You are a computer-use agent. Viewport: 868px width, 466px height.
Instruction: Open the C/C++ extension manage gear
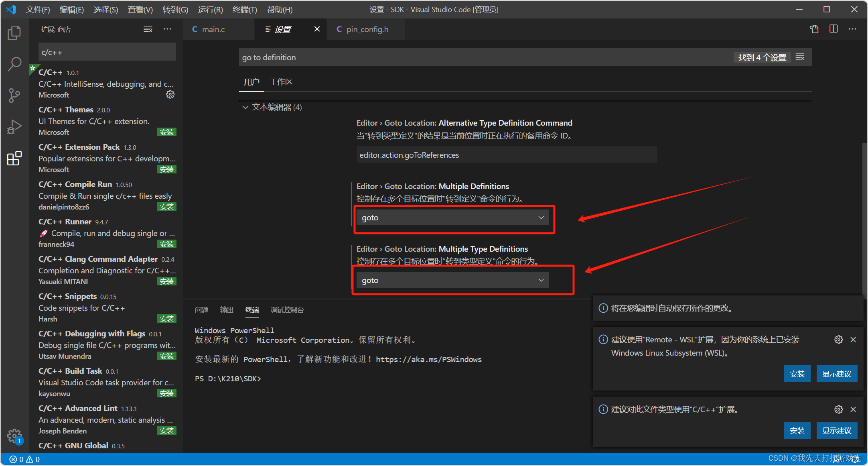(x=170, y=94)
